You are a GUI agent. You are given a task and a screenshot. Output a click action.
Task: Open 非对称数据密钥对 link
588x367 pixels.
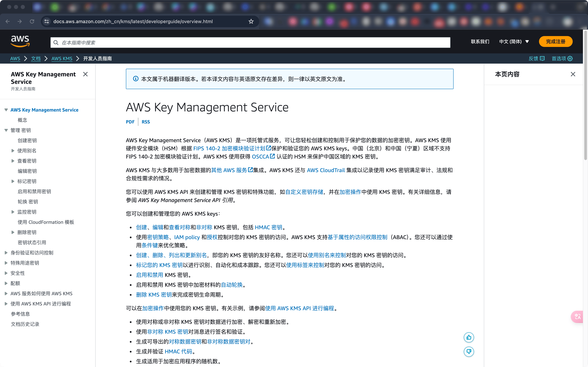[228, 341]
